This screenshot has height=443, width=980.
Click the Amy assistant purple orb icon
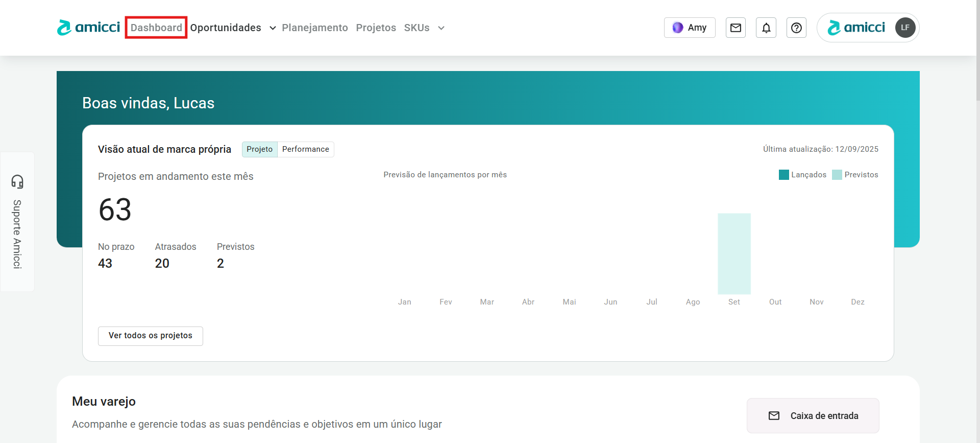(x=678, y=28)
